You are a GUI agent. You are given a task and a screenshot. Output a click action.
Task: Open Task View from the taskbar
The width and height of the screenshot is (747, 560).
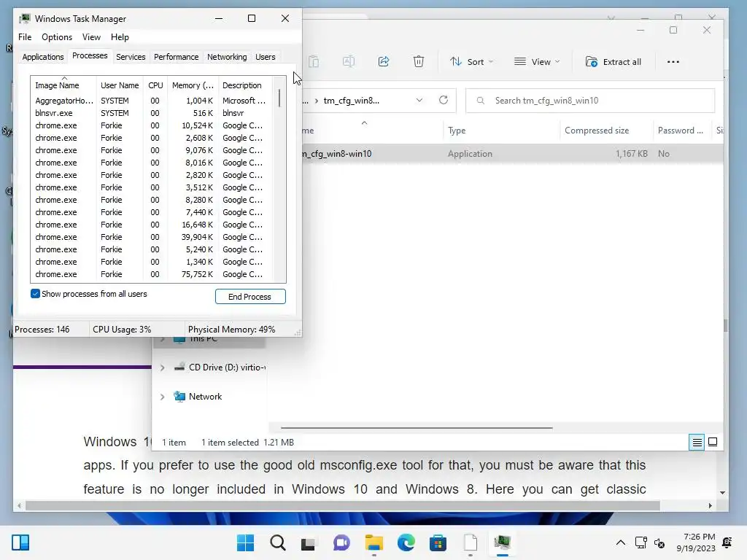point(309,543)
